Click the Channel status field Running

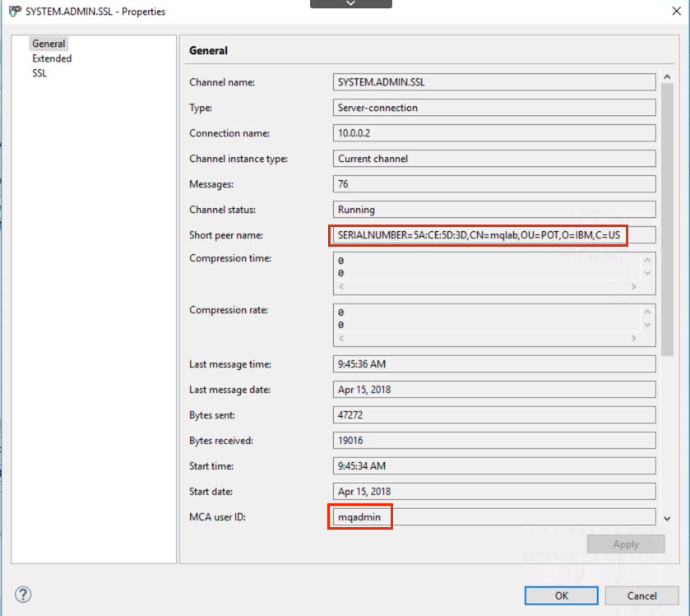pos(494,210)
